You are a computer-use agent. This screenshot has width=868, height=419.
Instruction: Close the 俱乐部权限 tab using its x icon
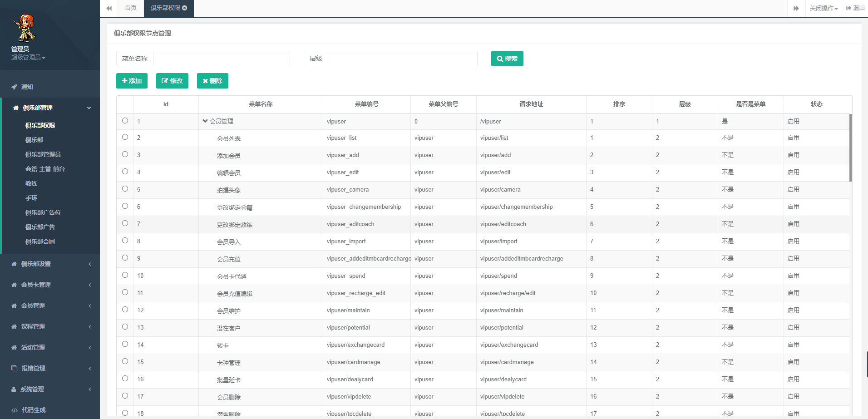(185, 8)
